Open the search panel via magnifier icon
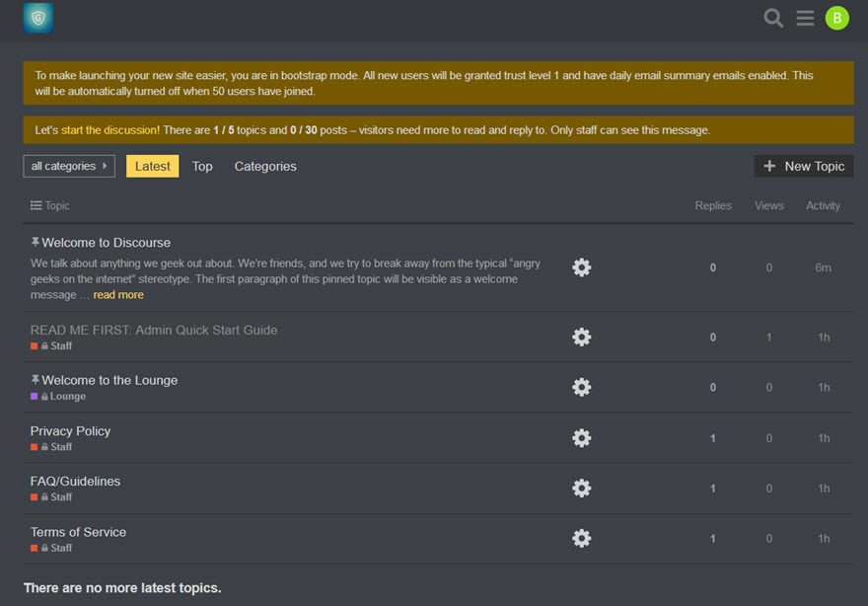868x606 pixels. point(773,17)
